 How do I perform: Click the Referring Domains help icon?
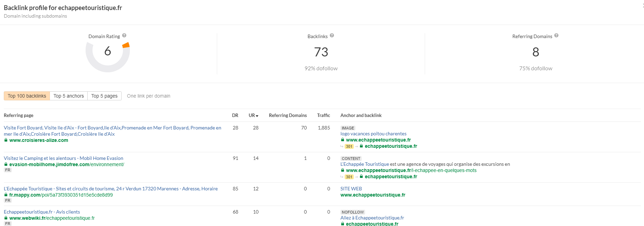556,35
